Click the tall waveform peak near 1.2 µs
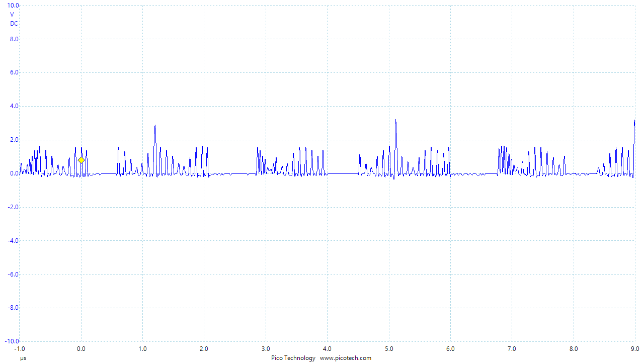Image resolution: width=644 pixels, height=362 pixels. (155, 127)
